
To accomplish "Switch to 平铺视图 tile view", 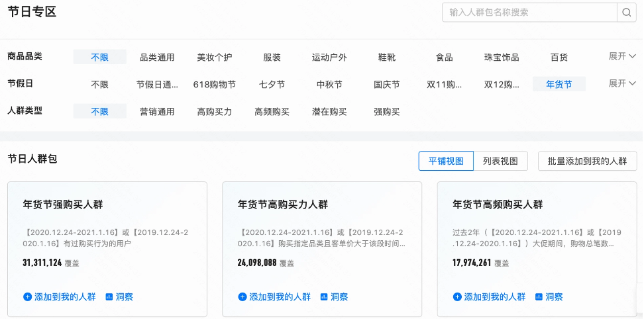I will (446, 161).
